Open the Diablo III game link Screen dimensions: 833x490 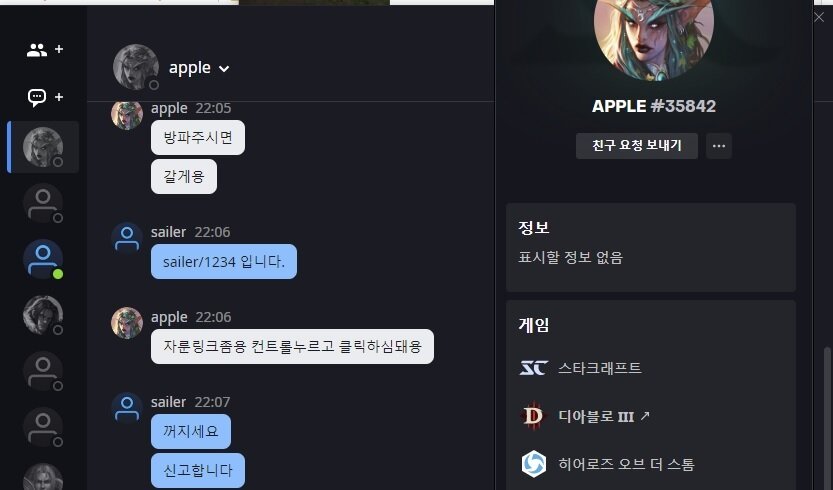(604, 416)
